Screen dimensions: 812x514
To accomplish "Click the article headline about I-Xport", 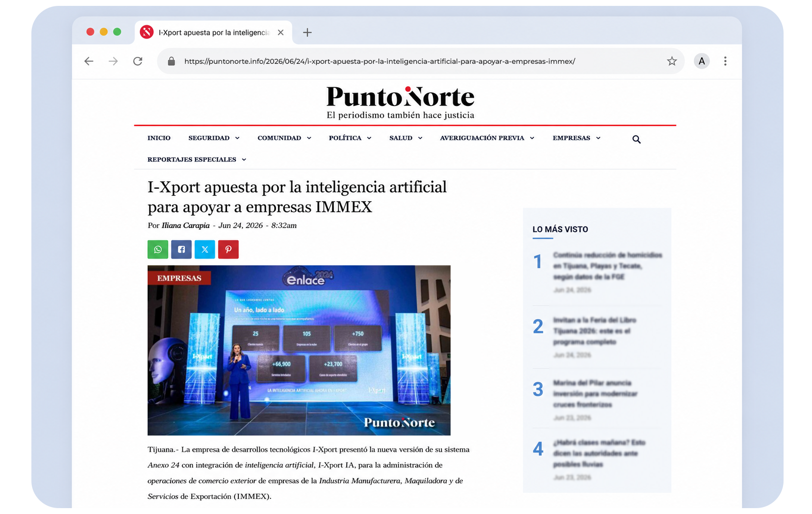I will tap(297, 197).
